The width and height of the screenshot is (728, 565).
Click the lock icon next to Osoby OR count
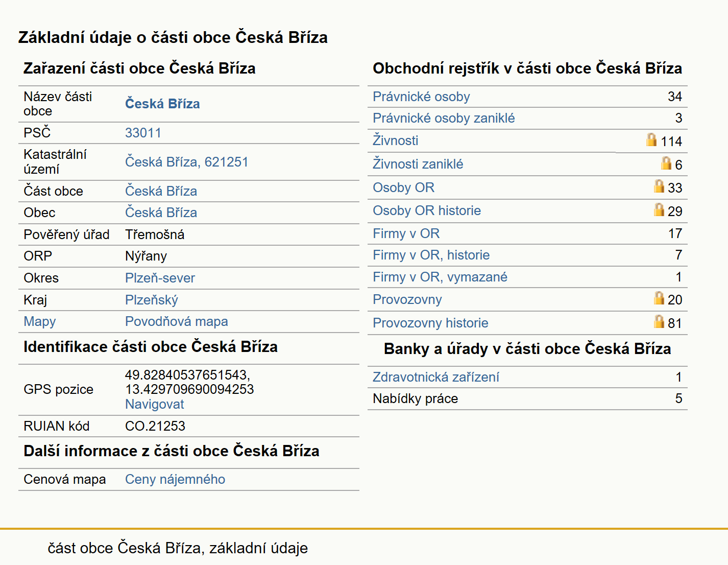(x=659, y=186)
